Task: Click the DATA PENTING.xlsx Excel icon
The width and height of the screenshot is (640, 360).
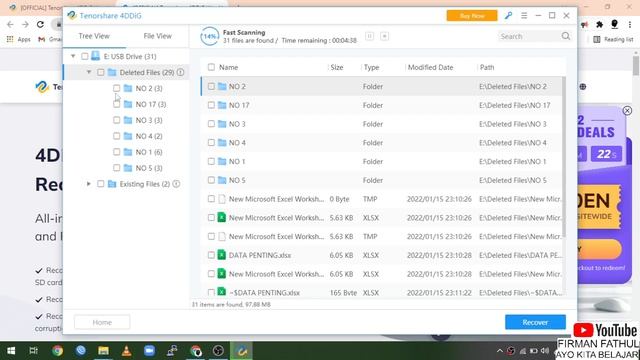Action: click(x=222, y=255)
